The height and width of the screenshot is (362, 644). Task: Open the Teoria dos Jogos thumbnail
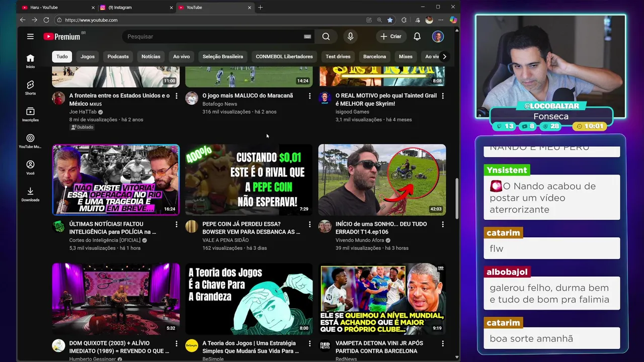click(249, 299)
